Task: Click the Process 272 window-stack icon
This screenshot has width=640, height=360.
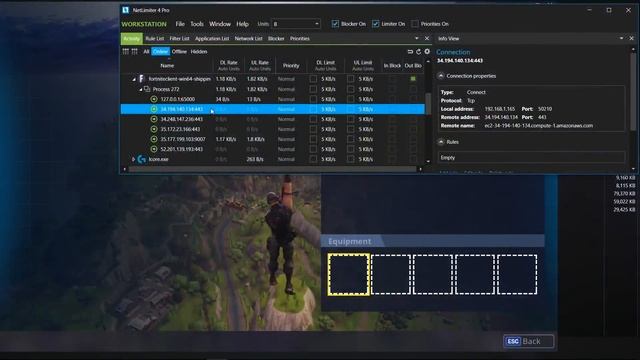Action: 147,89
